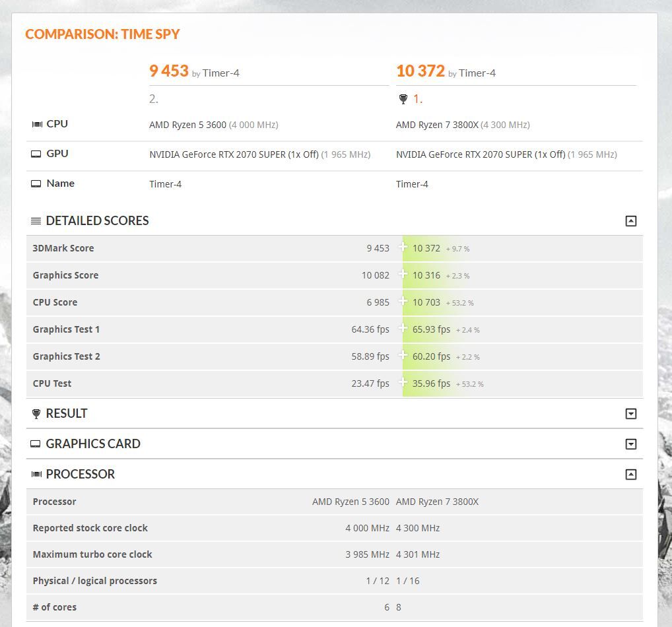672x627 pixels.
Task: Select AMD Ryzen 5 3600 in the CPU header row
Action: (x=187, y=125)
